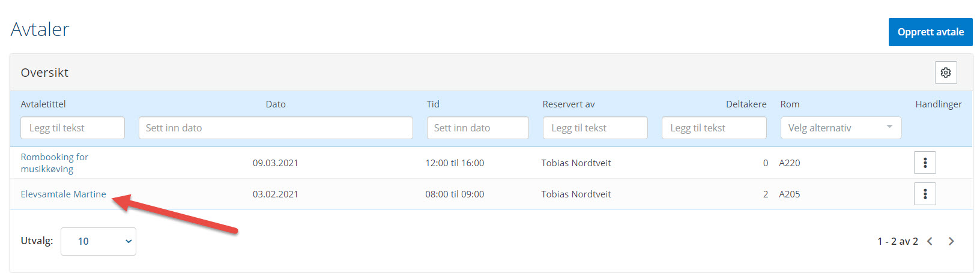Viewport: 980px width, 273px height.
Task: Focus the Avtaletittel filter text field
Action: (73, 128)
